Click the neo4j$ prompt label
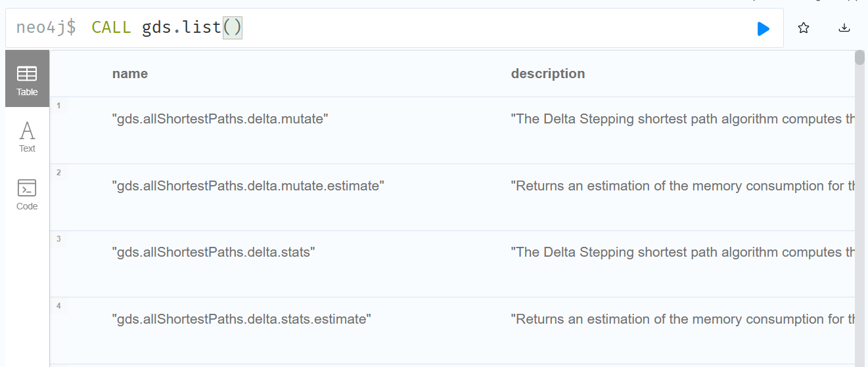The width and height of the screenshot is (868, 367). (46, 28)
